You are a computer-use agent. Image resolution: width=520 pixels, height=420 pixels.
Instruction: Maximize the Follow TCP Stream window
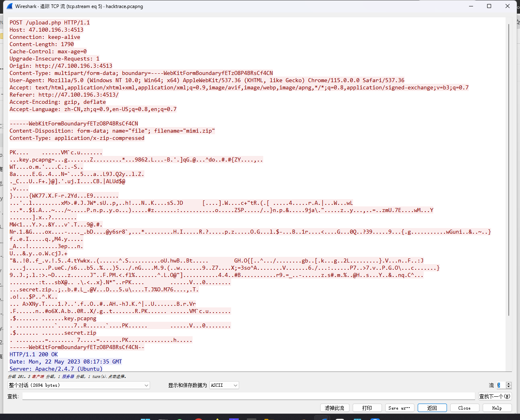489,6
